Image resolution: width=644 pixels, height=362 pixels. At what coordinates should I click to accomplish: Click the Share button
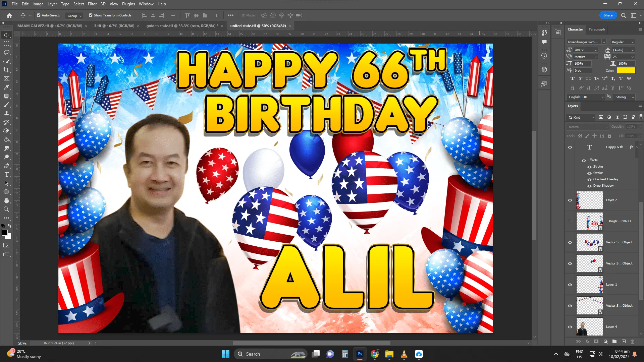608,15
